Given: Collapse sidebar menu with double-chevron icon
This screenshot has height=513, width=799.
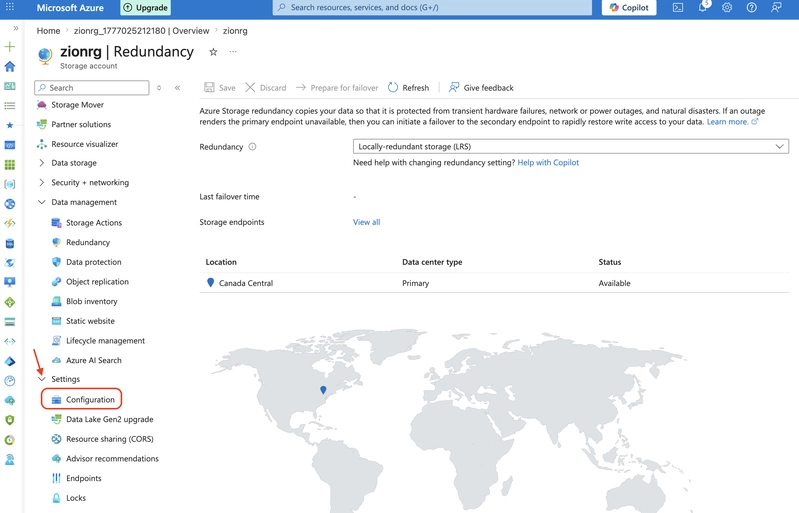Looking at the screenshot, I should (x=177, y=88).
